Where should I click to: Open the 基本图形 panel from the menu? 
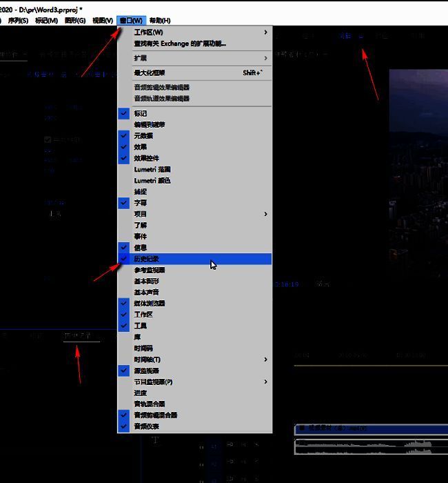[146, 281]
